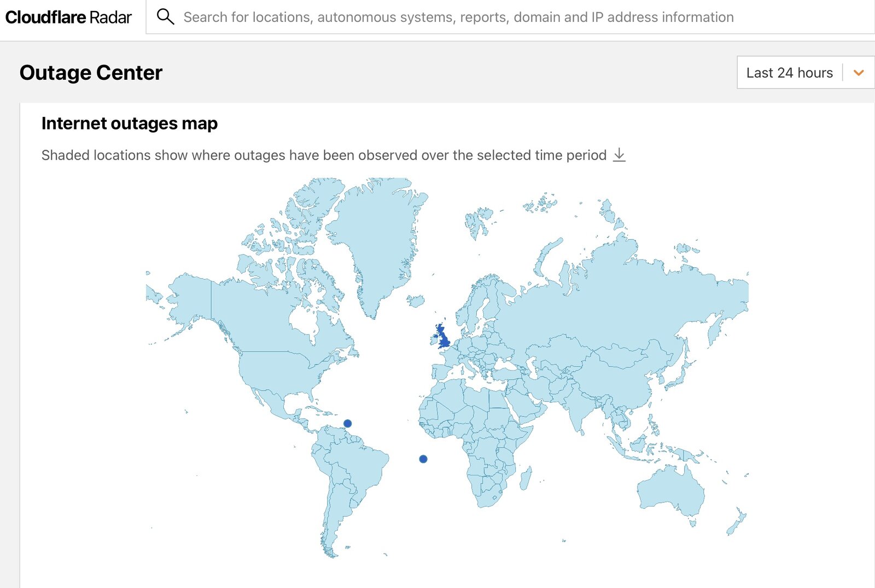Select Iceland on the outages map
The height and width of the screenshot is (588, 875).
pos(416,301)
